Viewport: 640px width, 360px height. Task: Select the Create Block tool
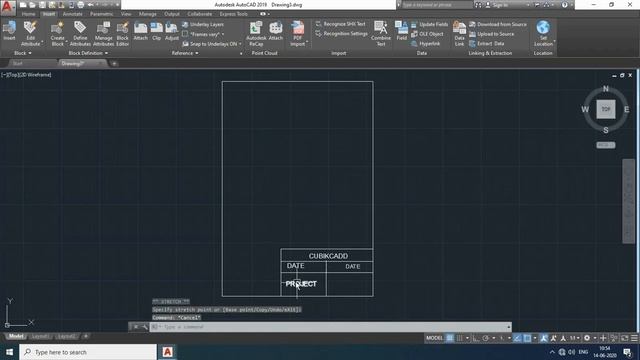(58, 33)
